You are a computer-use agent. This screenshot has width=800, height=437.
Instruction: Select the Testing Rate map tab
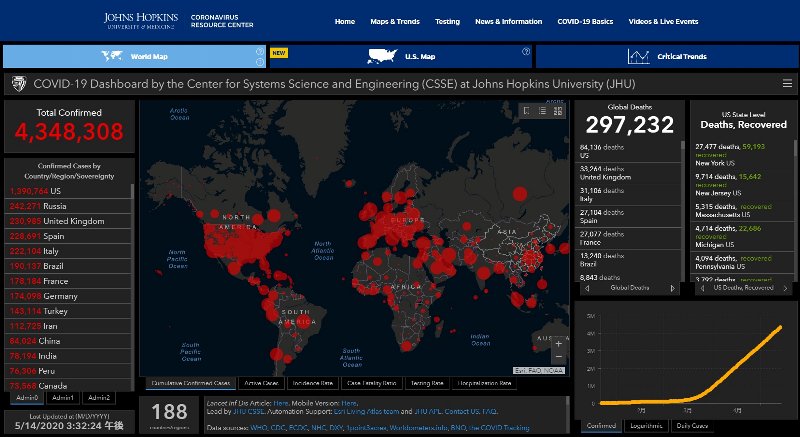click(x=427, y=383)
